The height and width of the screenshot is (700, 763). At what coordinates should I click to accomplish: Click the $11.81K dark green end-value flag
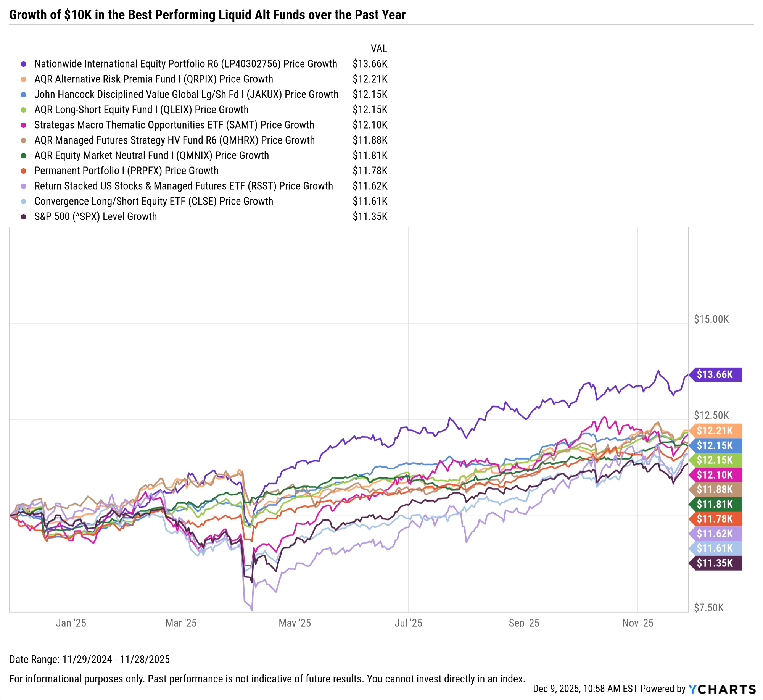(715, 505)
